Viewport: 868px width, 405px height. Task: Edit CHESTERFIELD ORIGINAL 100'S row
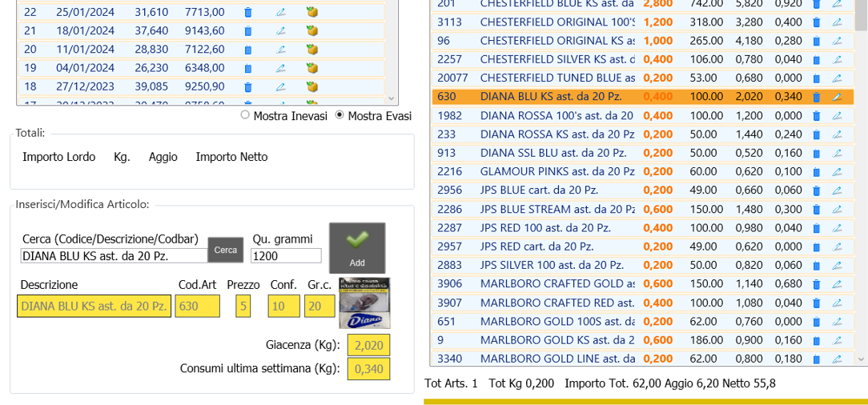point(837,22)
